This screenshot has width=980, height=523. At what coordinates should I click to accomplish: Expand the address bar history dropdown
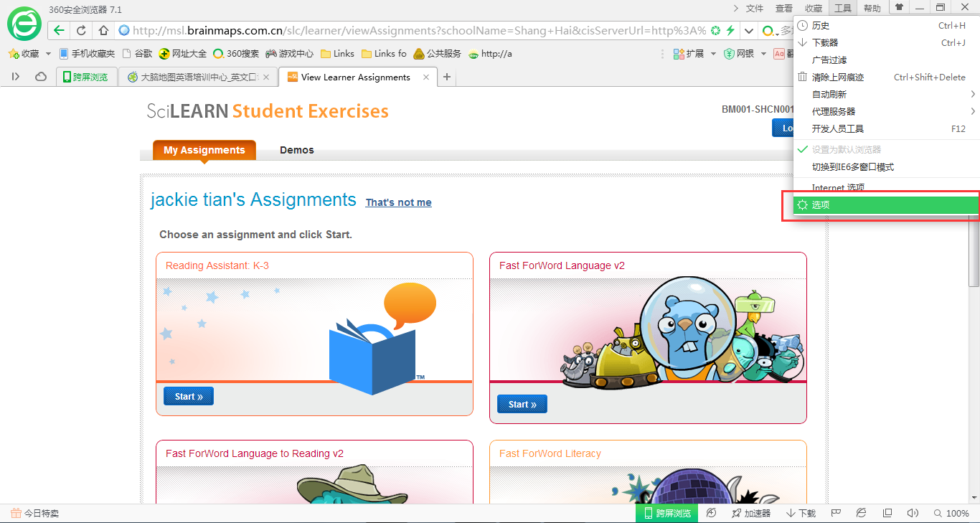(749, 31)
